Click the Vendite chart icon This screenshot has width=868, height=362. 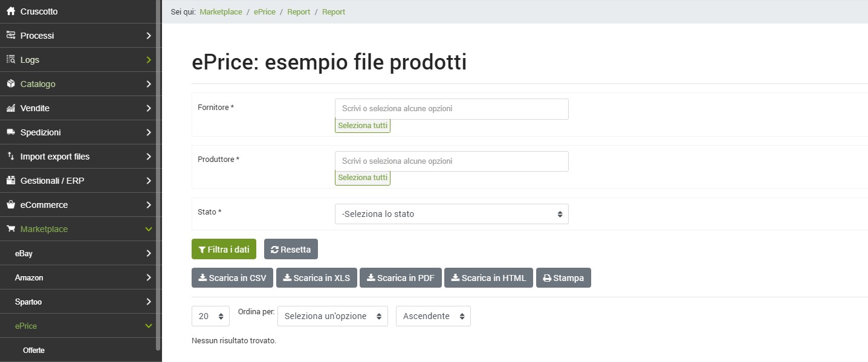(10, 108)
